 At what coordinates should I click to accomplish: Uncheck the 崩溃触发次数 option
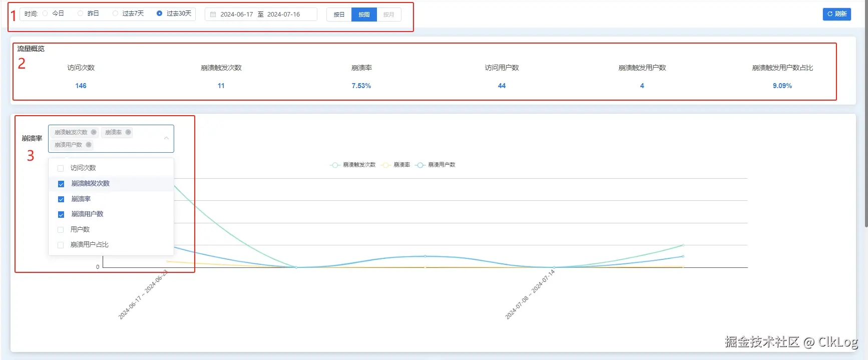click(x=61, y=184)
